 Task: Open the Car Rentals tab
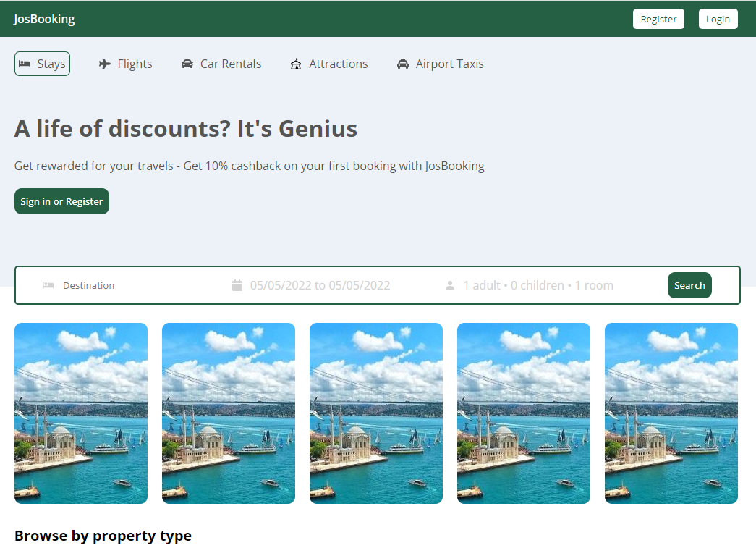[221, 64]
